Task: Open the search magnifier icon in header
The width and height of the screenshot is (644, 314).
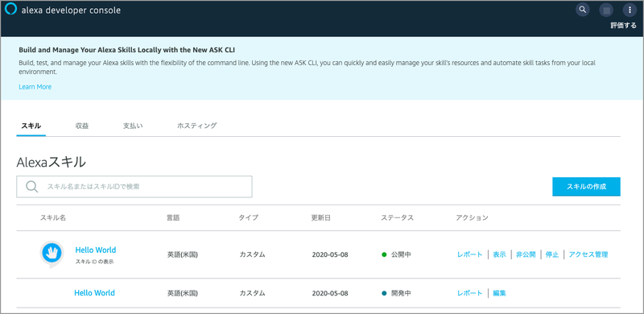Action: (582, 10)
